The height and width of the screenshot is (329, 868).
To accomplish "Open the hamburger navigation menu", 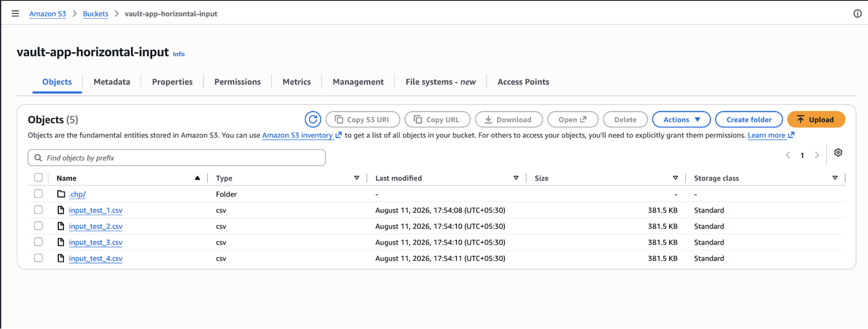I will coord(15,14).
